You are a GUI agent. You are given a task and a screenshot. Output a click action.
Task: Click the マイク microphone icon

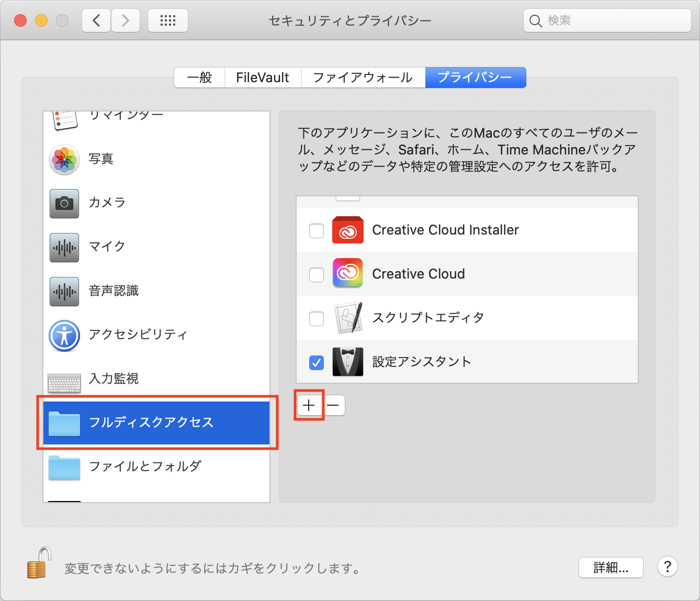tap(63, 247)
